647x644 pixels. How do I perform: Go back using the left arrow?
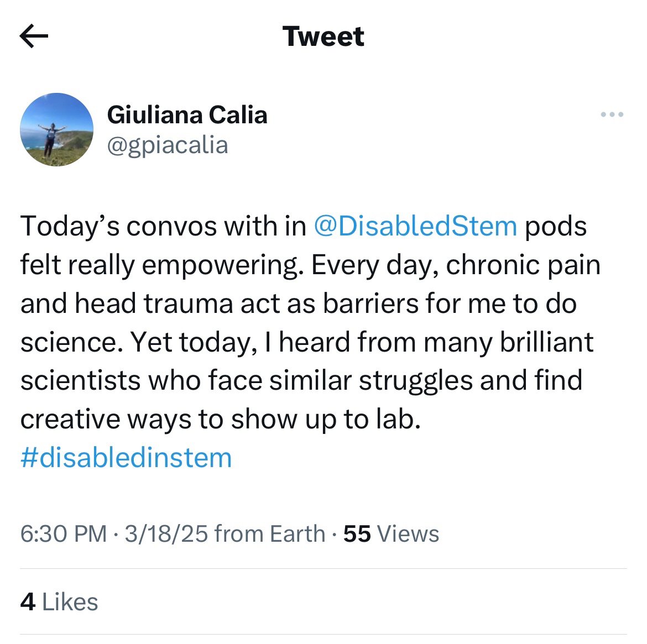tap(34, 37)
